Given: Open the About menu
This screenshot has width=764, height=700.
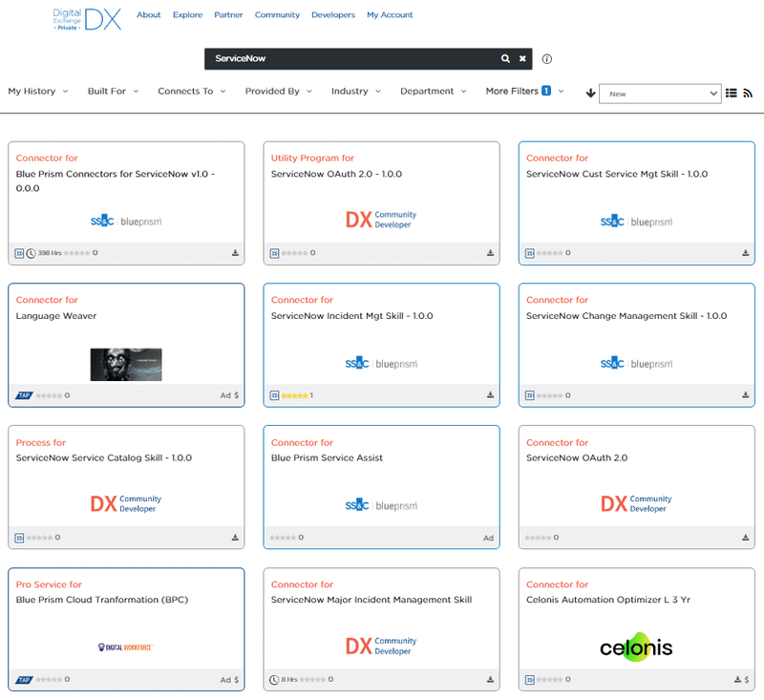Looking at the screenshot, I should pyautogui.click(x=149, y=14).
